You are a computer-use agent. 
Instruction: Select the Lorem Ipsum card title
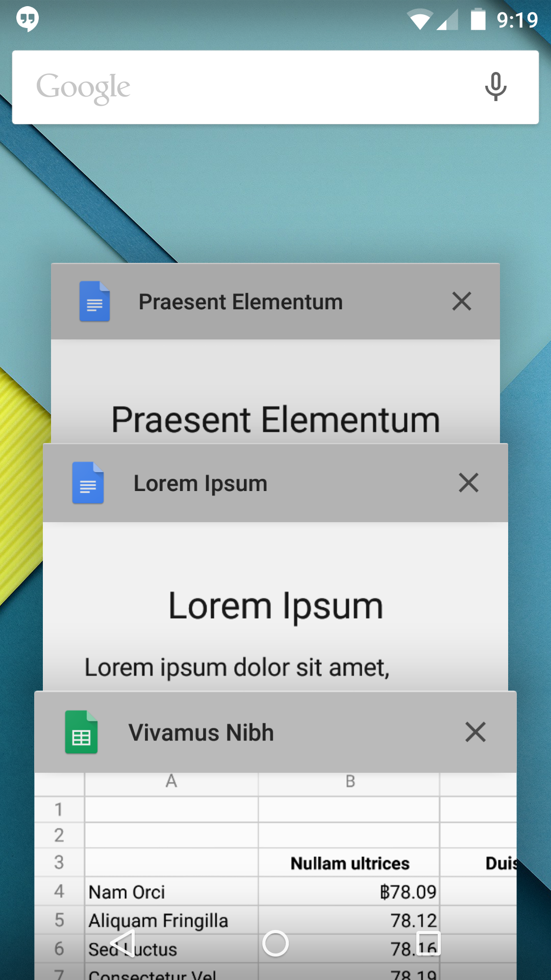(201, 483)
